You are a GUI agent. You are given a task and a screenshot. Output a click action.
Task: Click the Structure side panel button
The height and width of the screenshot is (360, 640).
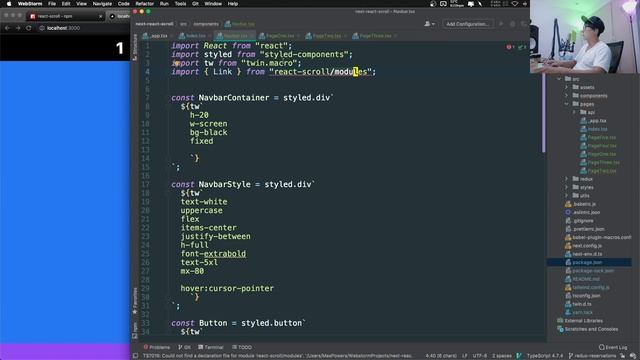pyautogui.click(x=135, y=47)
